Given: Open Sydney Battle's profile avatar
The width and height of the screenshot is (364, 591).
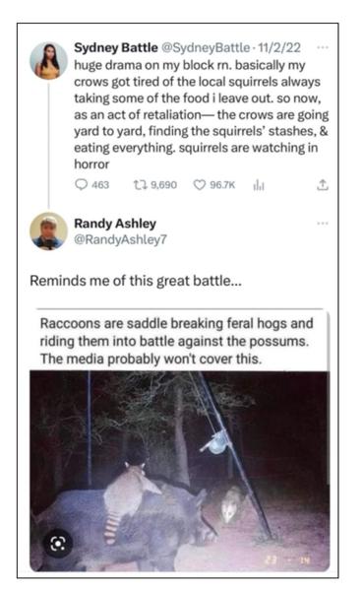Looking at the screenshot, I should [x=48, y=61].
